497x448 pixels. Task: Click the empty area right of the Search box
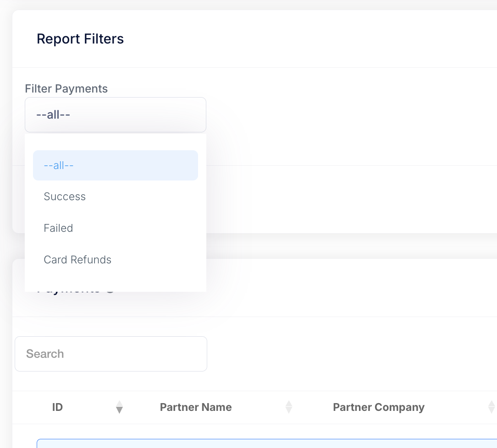coord(348,354)
